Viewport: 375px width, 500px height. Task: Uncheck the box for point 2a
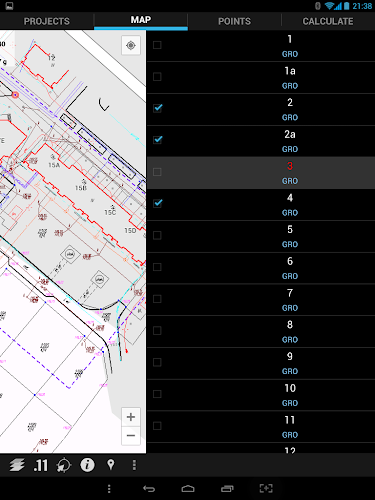(x=158, y=140)
